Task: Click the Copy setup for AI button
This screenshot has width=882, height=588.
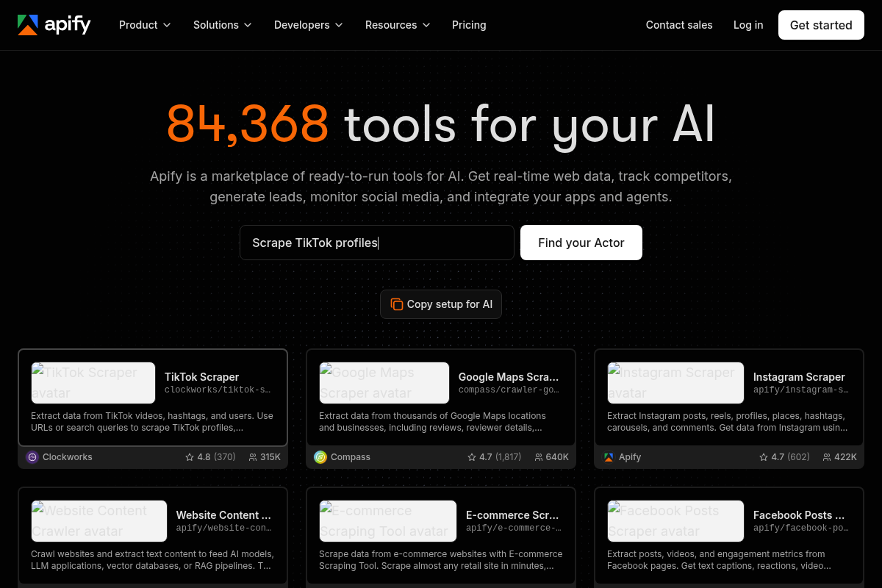Action: [441, 304]
